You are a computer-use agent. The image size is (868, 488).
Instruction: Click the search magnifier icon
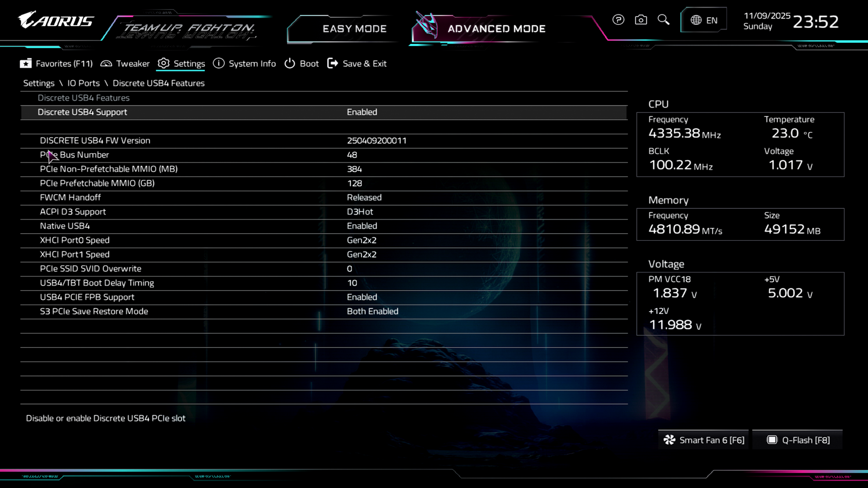663,19
